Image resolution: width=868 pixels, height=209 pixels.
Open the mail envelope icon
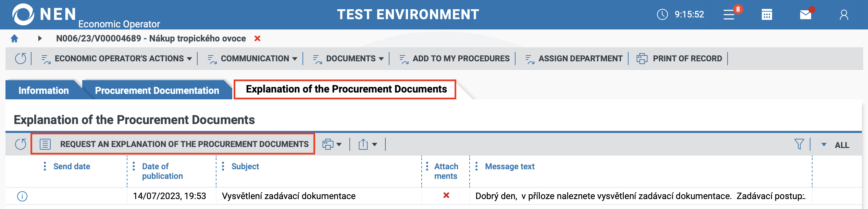[x=805, y=15]
